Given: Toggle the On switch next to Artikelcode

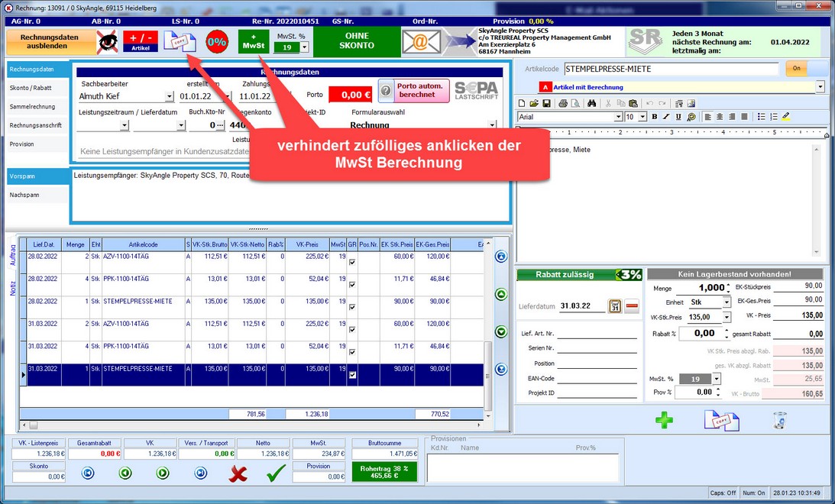Looking at the screenshot, I should click(x=796, y=69).
